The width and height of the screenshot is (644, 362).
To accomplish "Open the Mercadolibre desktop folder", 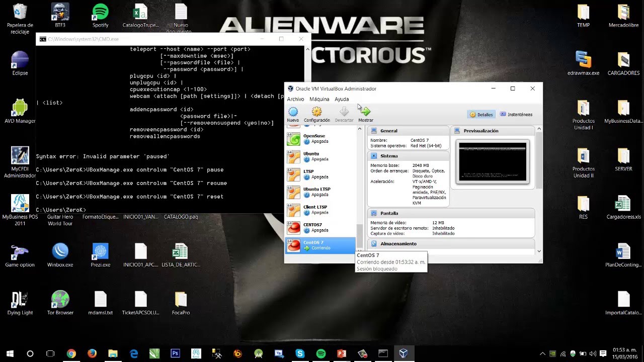I will coord(623,16).
